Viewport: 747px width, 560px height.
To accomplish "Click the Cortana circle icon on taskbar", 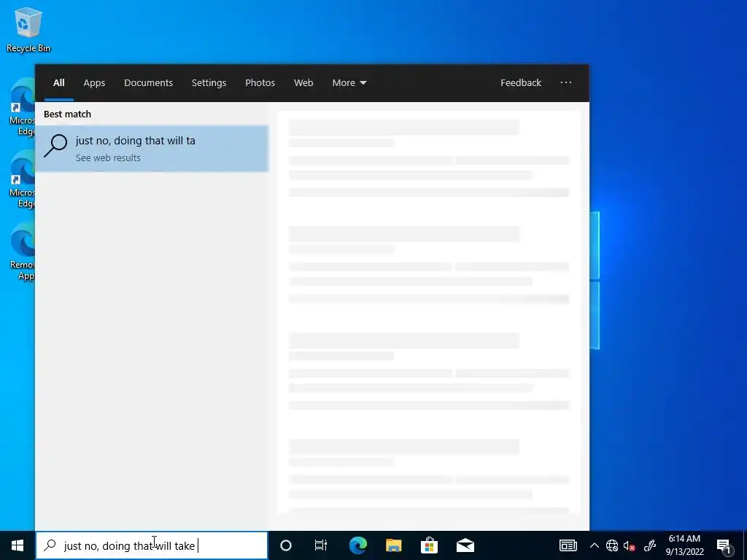I will pos(286,545).
